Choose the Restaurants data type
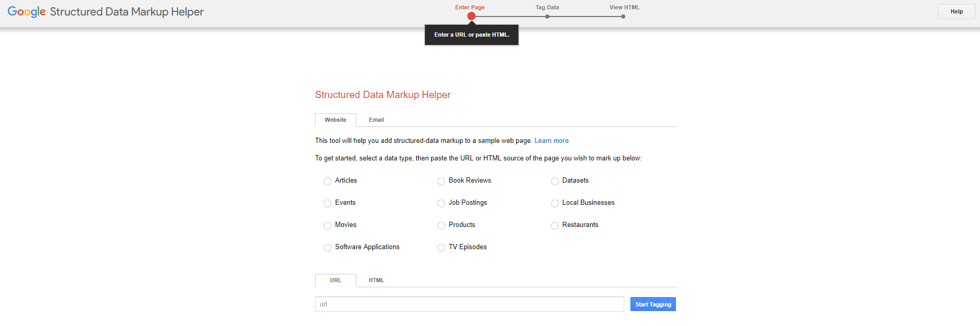 555,225
